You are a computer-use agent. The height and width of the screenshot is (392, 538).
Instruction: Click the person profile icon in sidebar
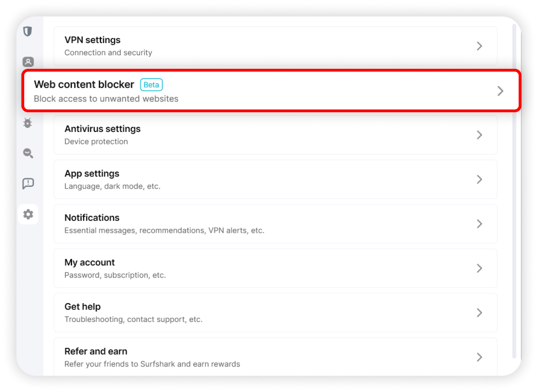coord(28,62)
